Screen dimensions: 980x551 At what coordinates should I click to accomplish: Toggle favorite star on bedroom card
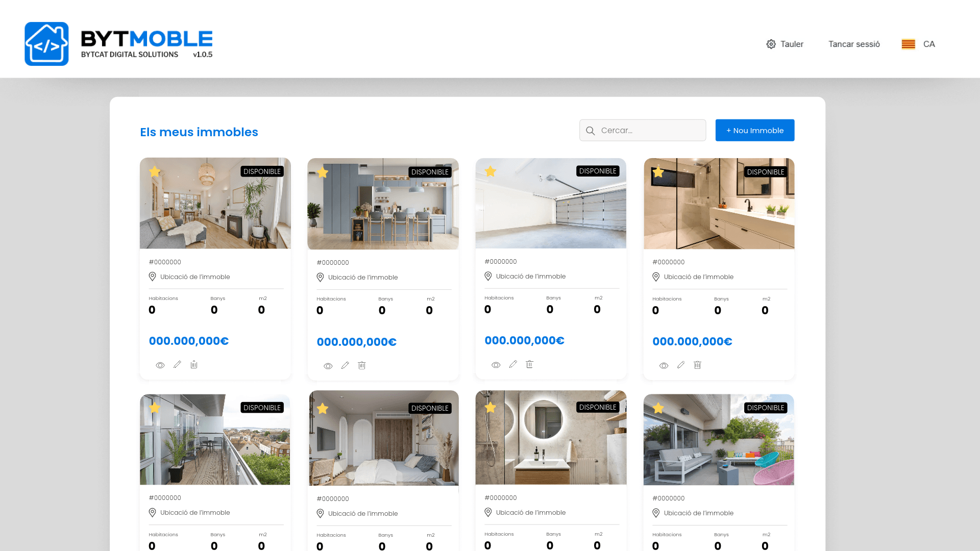pos(323,408)
